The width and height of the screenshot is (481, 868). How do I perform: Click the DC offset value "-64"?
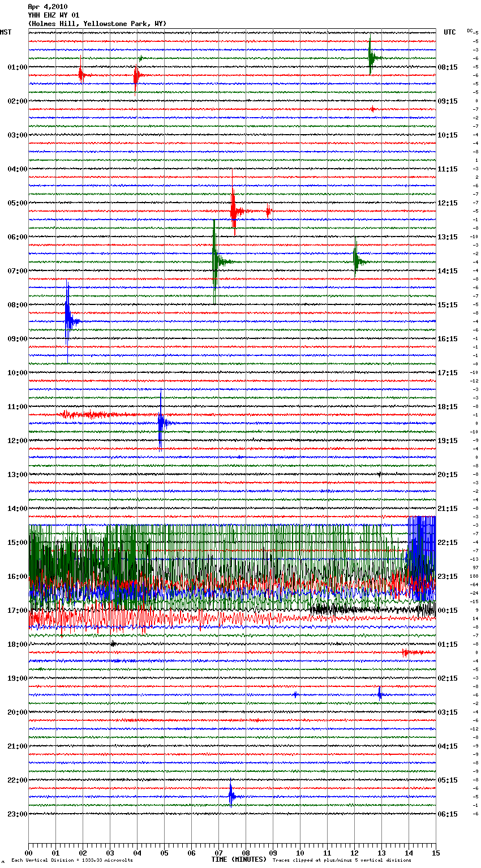[474, 585]
